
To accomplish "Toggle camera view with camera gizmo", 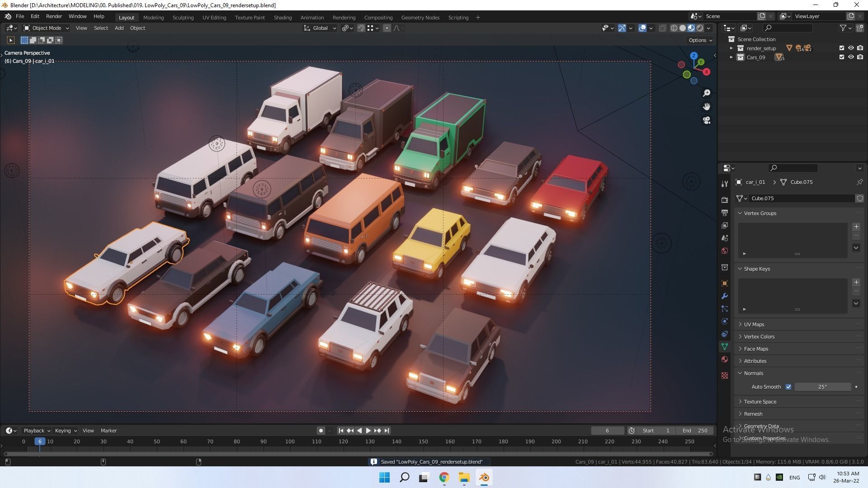I will pos(707,120).
